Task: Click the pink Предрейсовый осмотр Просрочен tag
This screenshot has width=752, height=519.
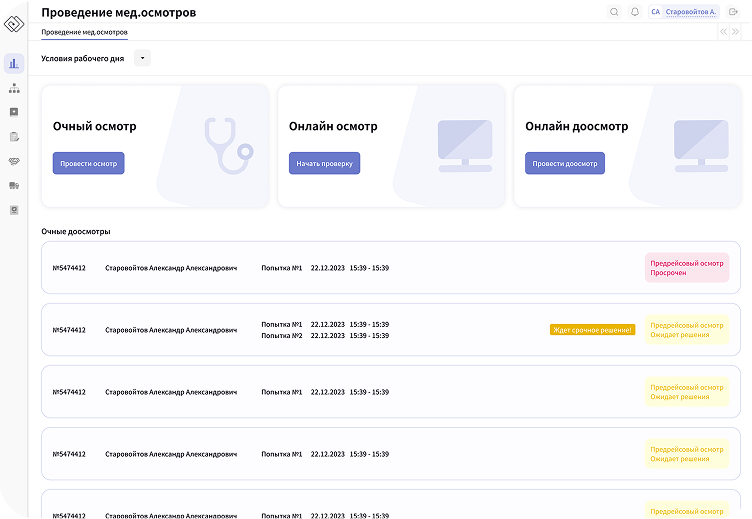Action: [686, 268]
